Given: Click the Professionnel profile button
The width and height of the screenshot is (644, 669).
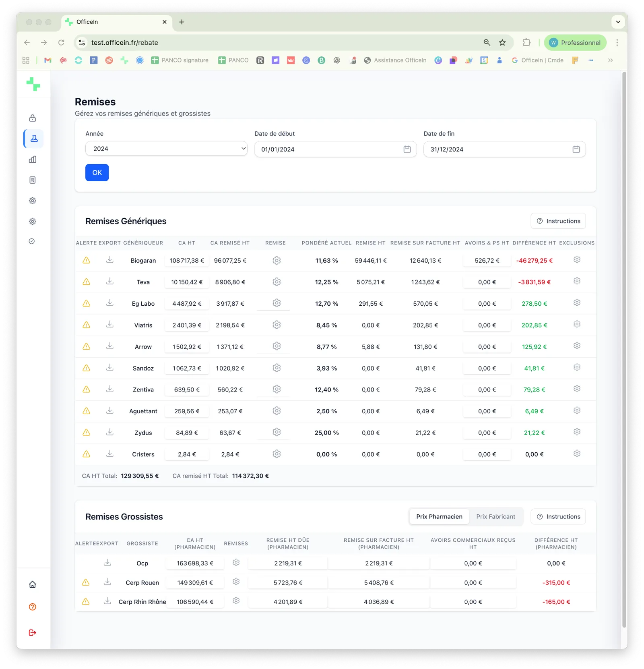Looking at the screenshot, I should pos(575,42).
